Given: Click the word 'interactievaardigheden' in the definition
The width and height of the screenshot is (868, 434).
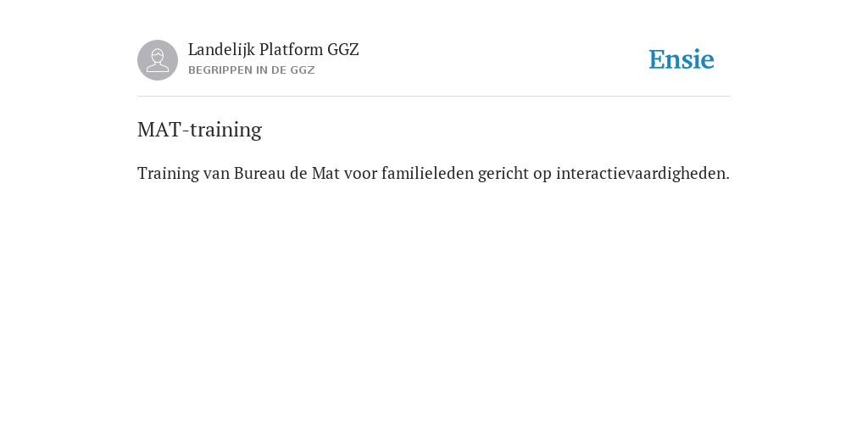Looking at the screenshot, I should tap(643, 174).
